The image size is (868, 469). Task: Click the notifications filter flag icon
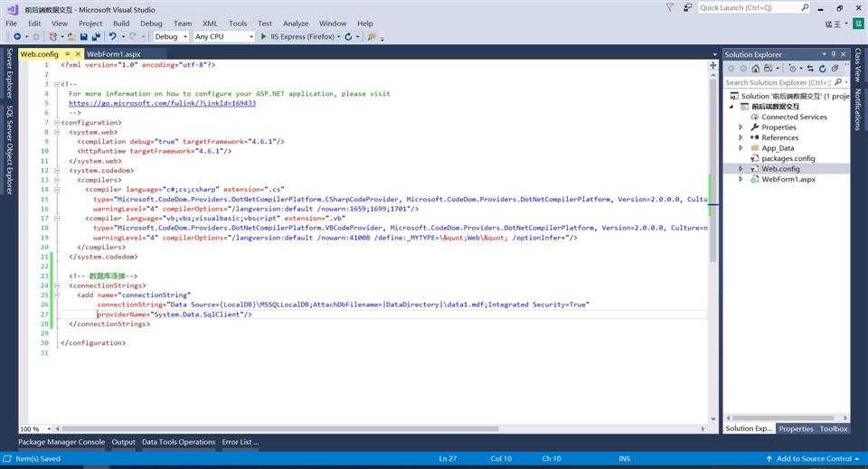pos(670,8)
